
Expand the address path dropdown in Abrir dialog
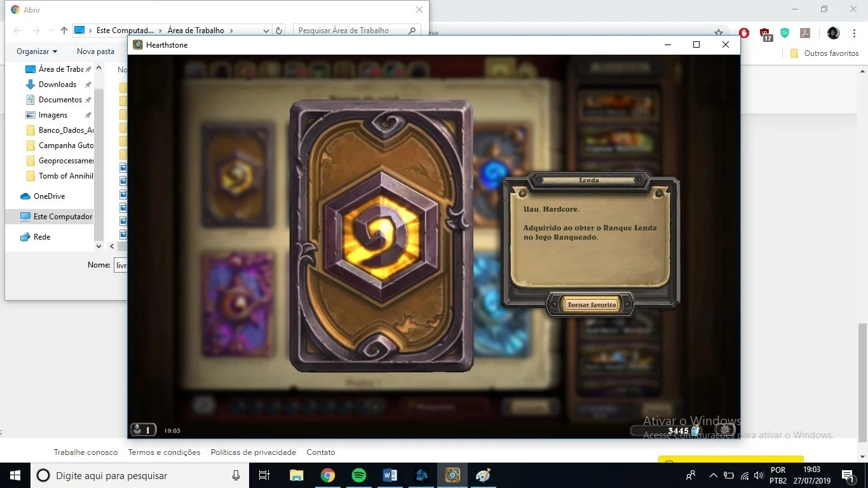coord(266,30)
